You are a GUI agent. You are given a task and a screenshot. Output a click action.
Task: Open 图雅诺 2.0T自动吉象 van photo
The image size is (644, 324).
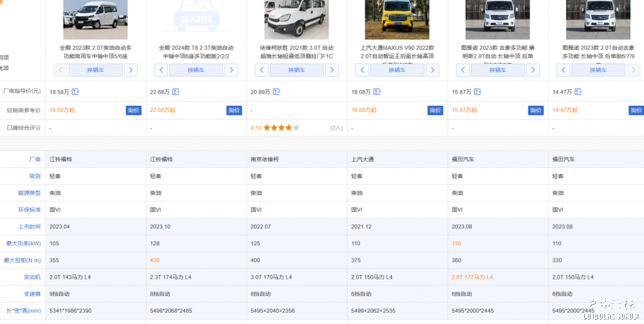tap(599, 20)
